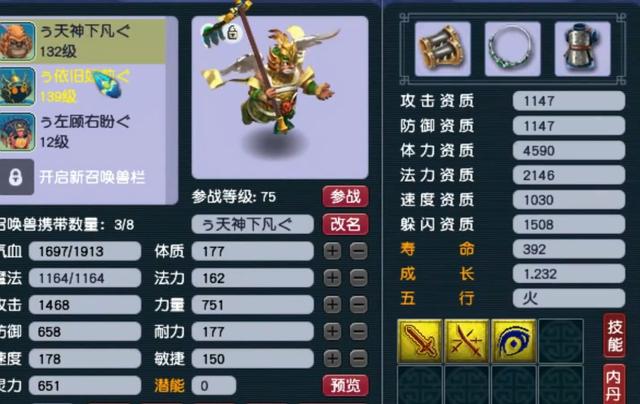640x404 pixels.
Task: Click the summon name input field
Action: [x=253, y=224]
